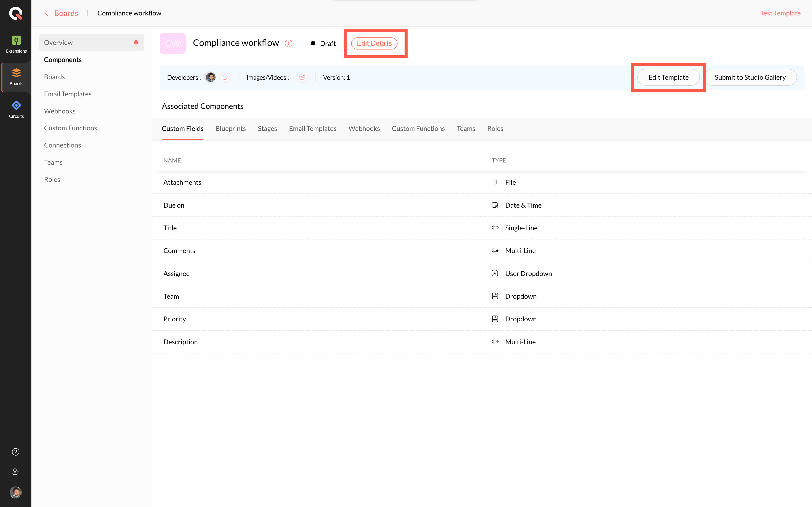Viewport: 812px width, 507px height.
Task: Open the user profile avatar at bottom
Action: (16, 492)
